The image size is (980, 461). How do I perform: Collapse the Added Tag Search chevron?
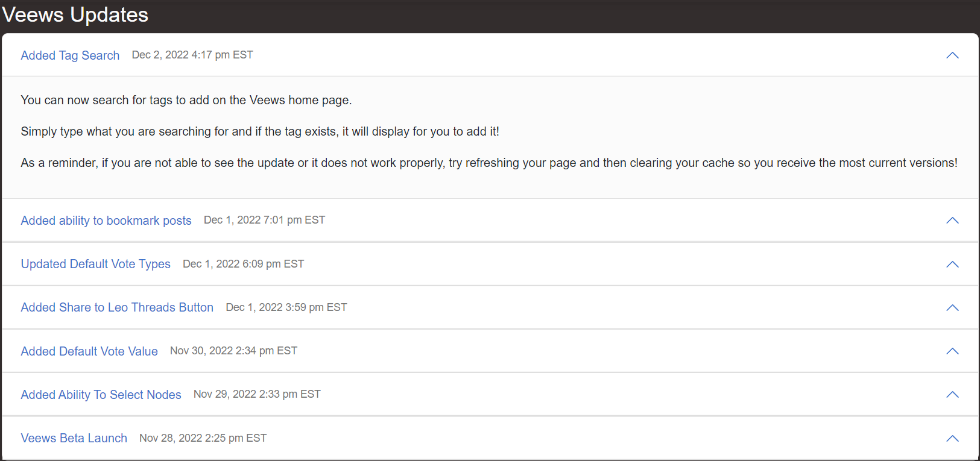coord(952,55)
